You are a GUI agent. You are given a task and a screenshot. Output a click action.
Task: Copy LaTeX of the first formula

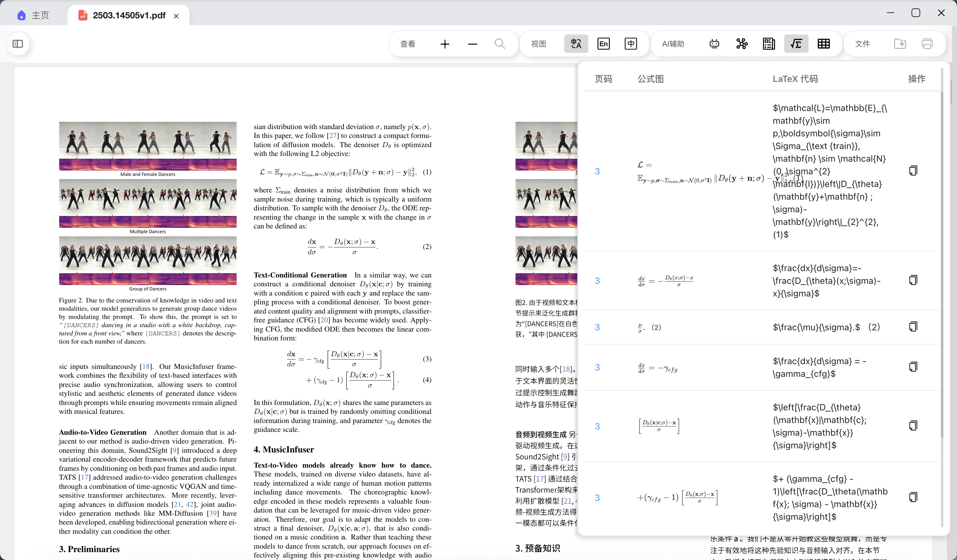pos(913,171)
